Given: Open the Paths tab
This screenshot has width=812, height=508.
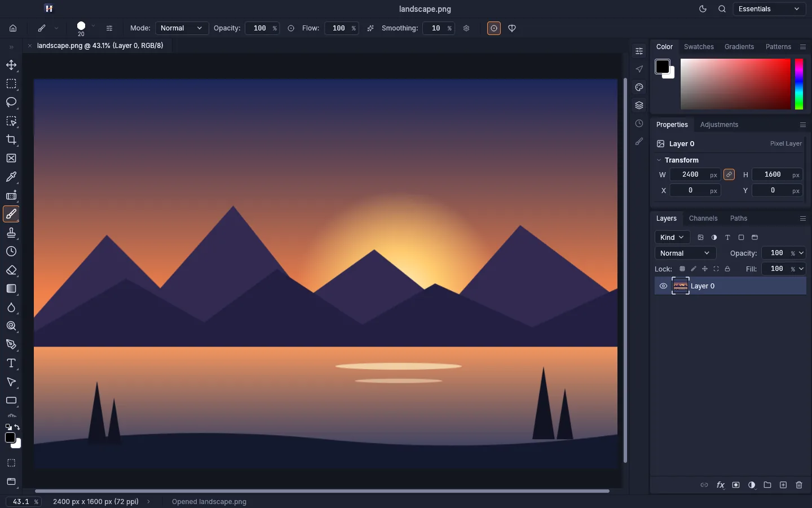Looking at the screenshot, I should (x=739, y=218).
